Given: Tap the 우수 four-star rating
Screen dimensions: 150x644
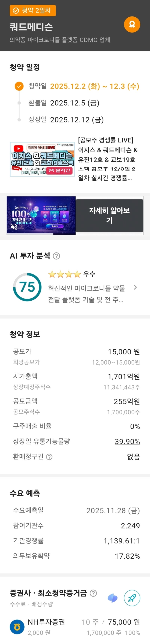Looking at the screenshot, I should tap(71, 274).
